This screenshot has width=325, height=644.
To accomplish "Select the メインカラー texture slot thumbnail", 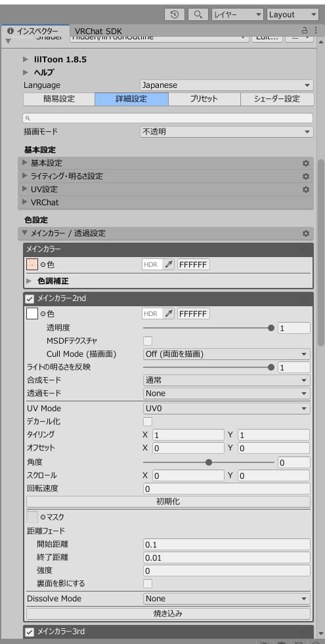I will [x=32, y=265].
